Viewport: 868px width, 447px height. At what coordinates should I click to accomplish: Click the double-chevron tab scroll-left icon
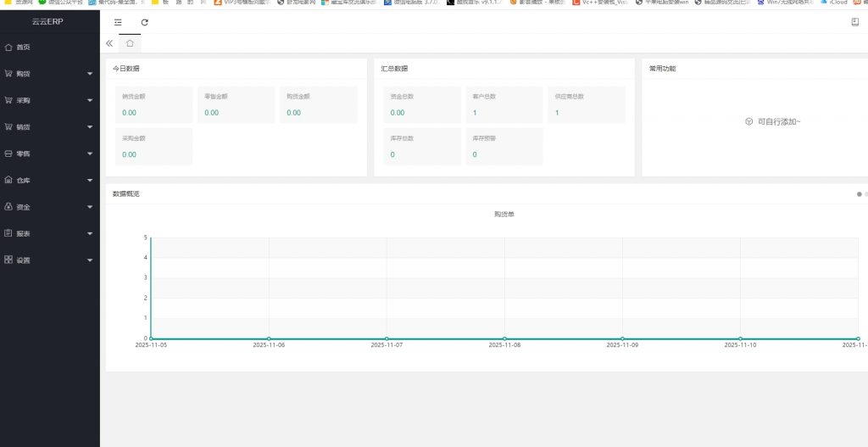109,43
